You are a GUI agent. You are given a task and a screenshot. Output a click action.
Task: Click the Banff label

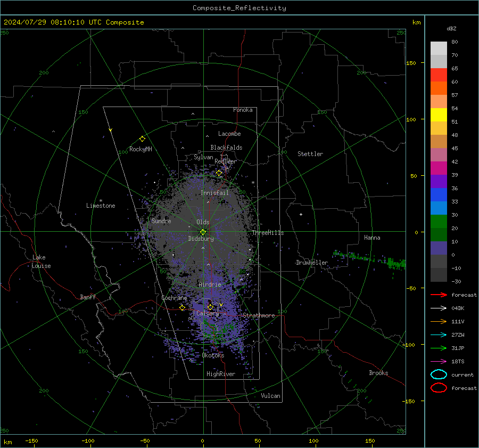coord(88,297)
